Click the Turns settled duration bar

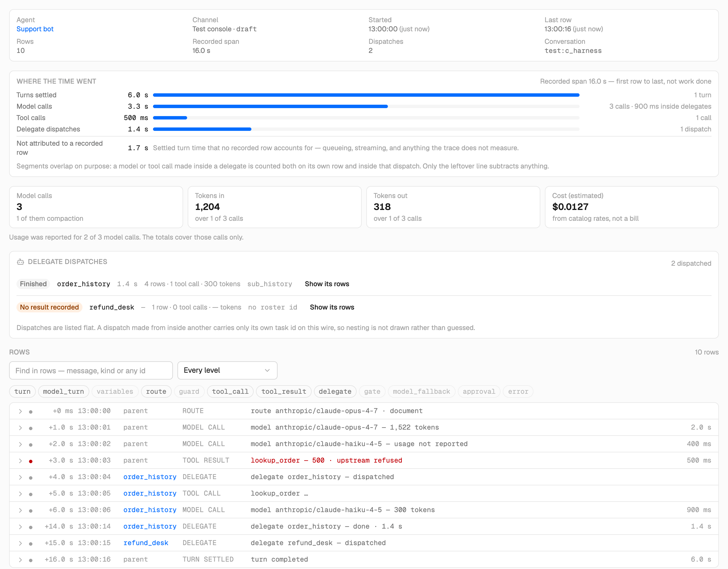tap(366, 95)
